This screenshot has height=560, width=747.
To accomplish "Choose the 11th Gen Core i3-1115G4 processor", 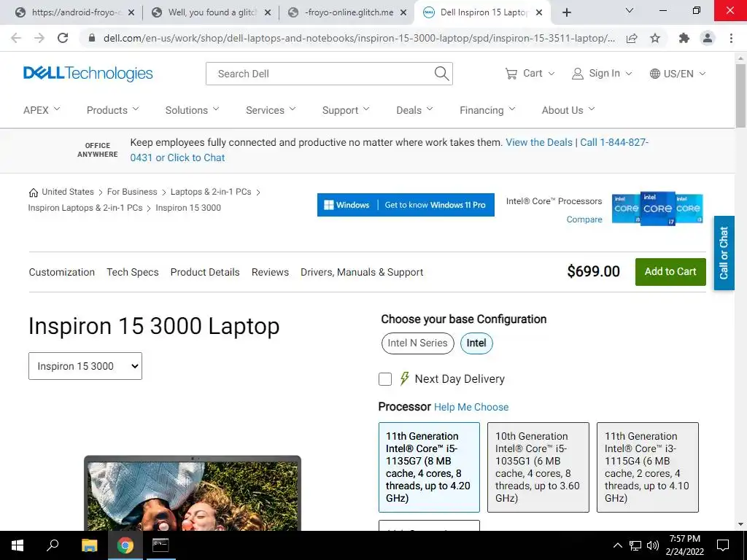I will click(648, 467).
